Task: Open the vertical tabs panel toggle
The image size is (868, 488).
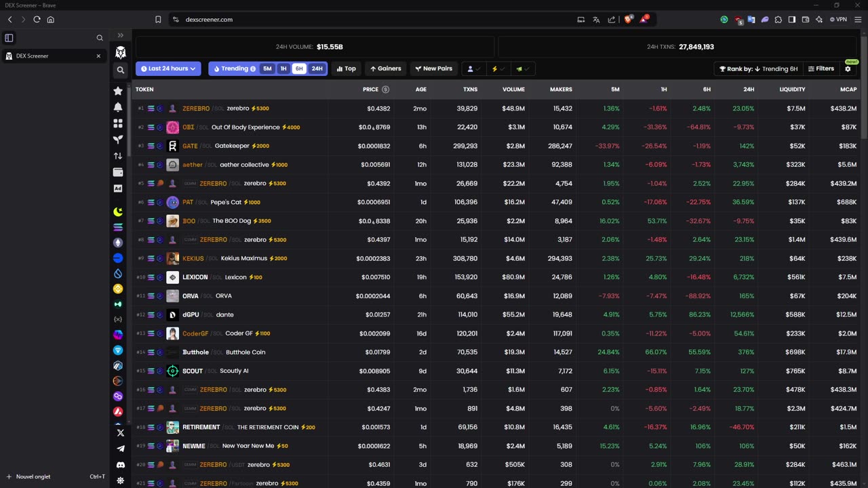Action: coord(9,38)
